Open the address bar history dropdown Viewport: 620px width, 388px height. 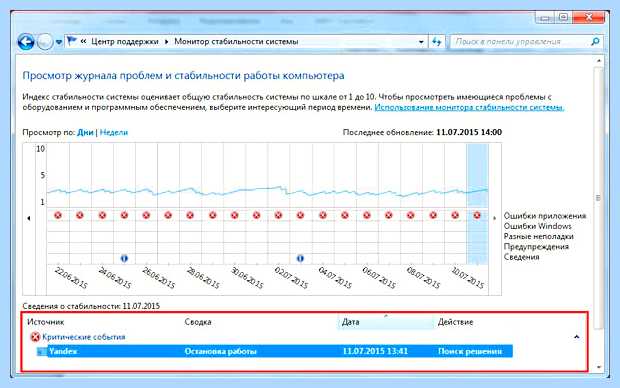click(x=421, y=42)
